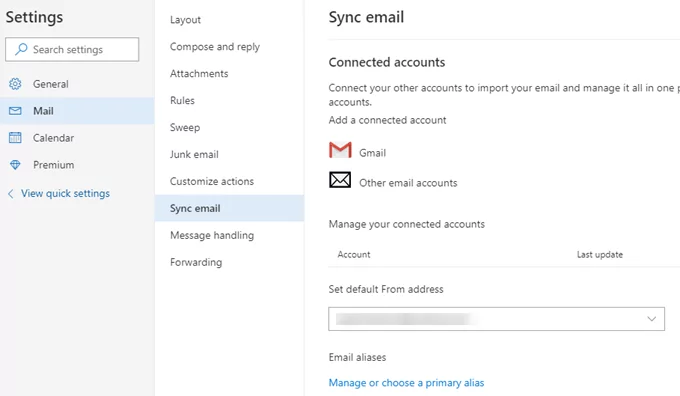680x396 pixels.
Task: Select the Mail settings category
Action: pos(77,111)
